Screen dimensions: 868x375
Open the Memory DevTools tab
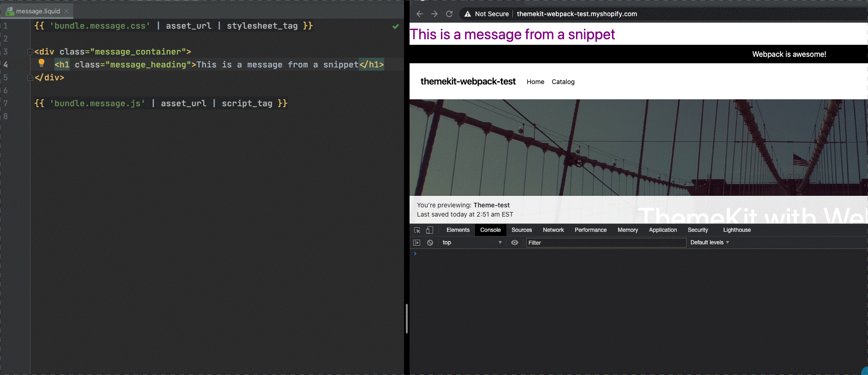point(628,230)
